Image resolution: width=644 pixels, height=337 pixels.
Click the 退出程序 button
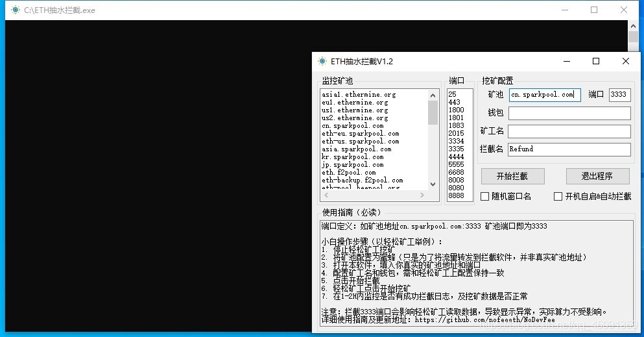point(597,177)
